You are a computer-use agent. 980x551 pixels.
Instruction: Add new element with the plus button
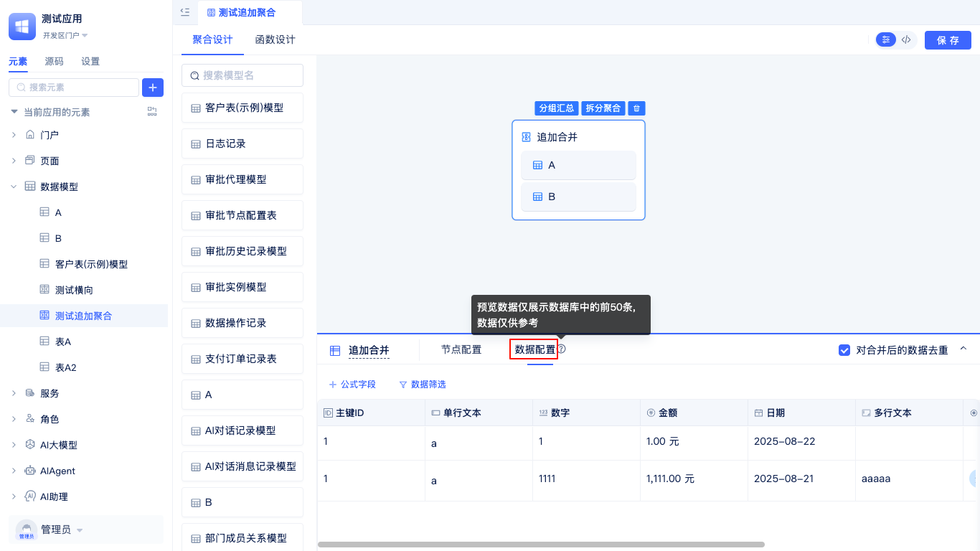(153, 88)
